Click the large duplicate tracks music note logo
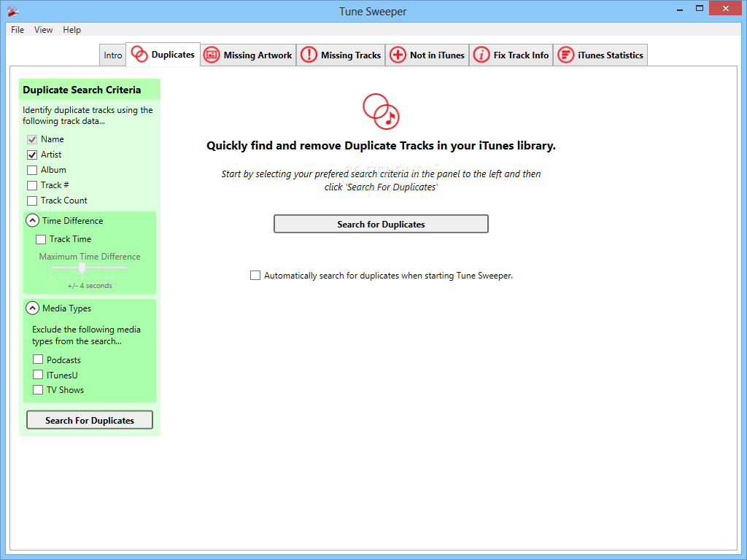The width and height of the screenshot is (747, 560). pyautogui.click(x=381, y=112)
